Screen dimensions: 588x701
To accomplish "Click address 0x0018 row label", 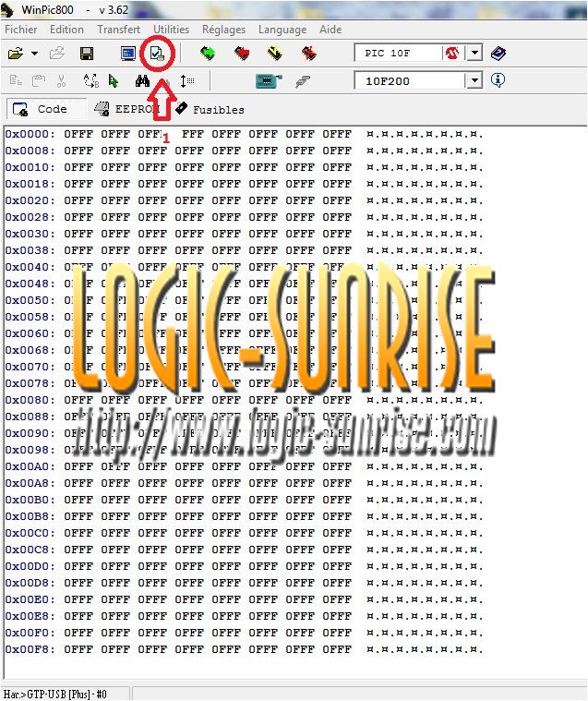I will (x=30, y=184).
